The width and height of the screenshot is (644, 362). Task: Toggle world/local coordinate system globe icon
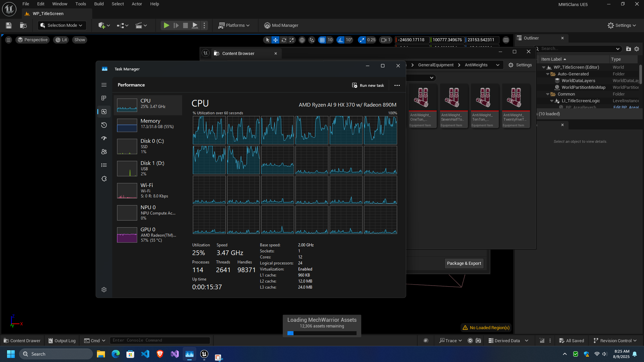click(x=302, y=40)
